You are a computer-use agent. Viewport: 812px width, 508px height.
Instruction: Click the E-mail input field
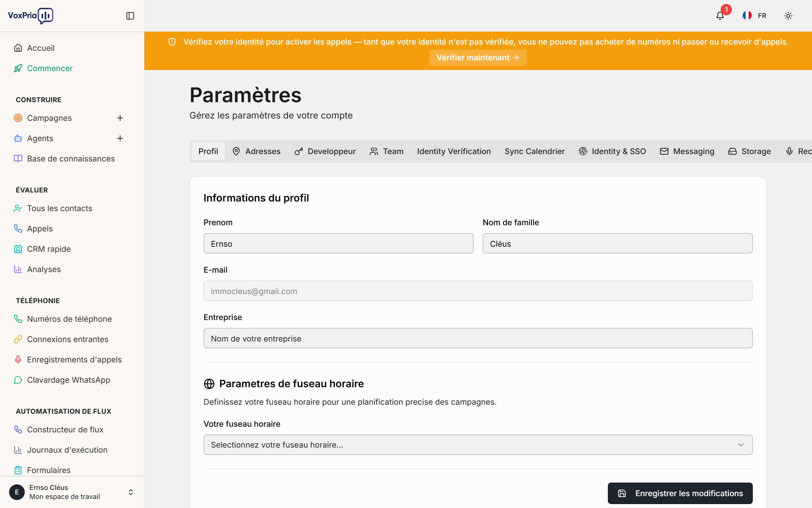478,291
